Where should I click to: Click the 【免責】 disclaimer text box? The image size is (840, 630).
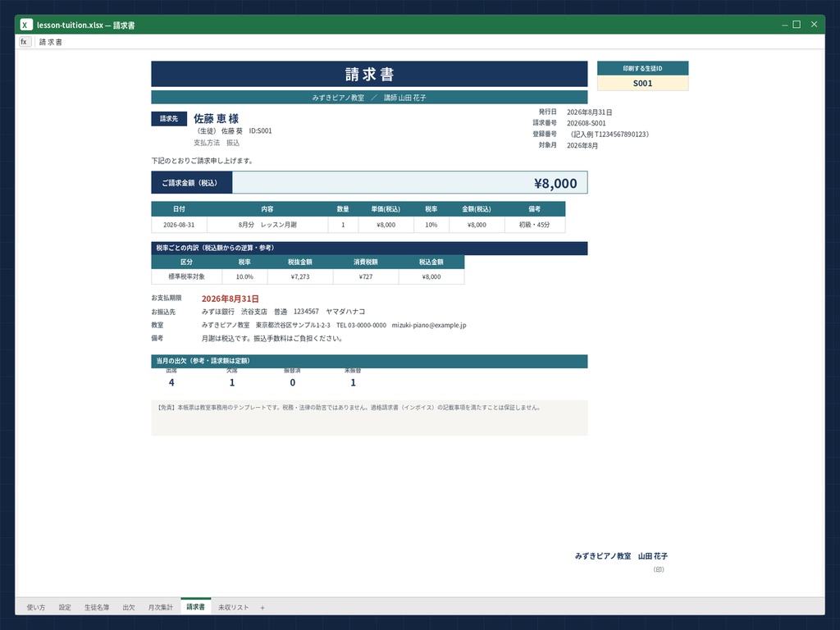(x=369, y=418)
